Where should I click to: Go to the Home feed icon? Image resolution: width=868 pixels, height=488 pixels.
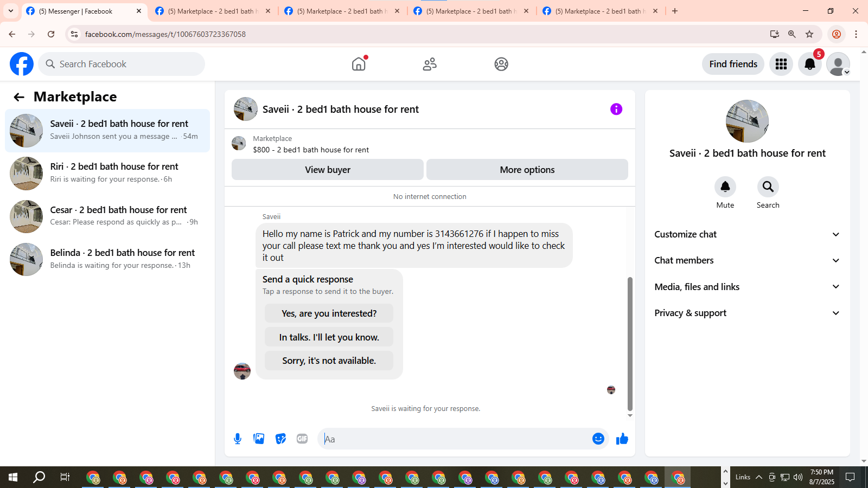359,64
